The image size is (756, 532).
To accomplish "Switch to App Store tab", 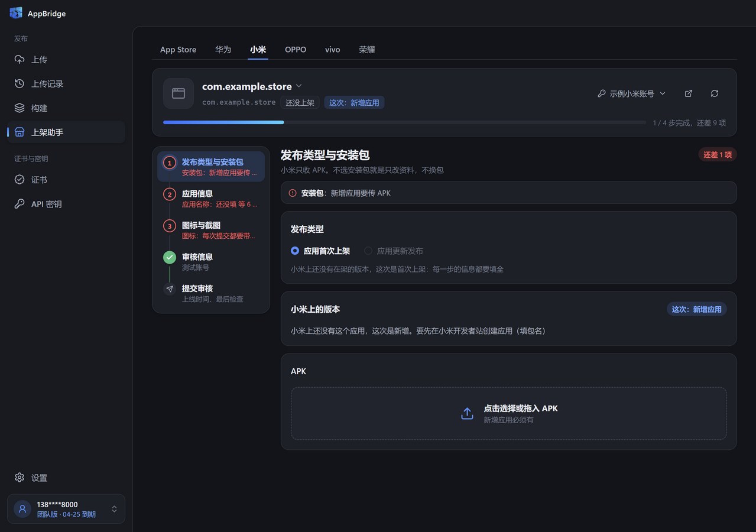I will [x=178, y=50].
